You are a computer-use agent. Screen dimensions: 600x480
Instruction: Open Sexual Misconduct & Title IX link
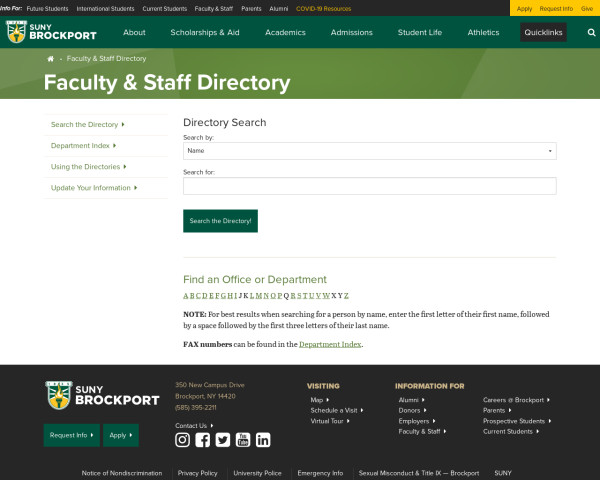coord(419,473)
